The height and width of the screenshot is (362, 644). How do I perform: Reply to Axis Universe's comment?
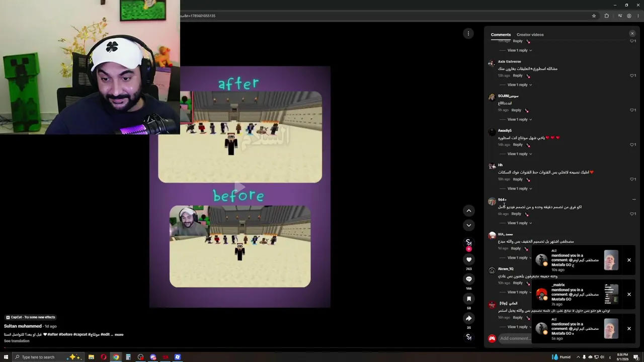(x=518, y=75)
